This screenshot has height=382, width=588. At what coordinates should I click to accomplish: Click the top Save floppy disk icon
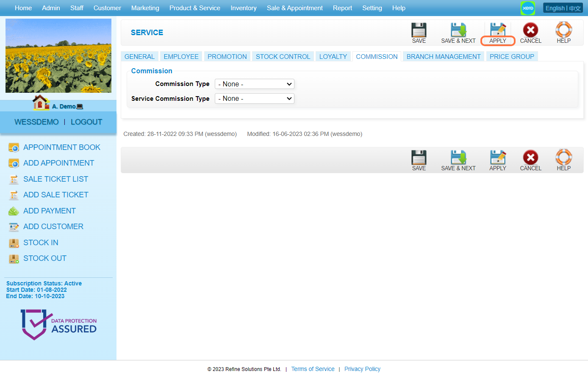[419, 30]
